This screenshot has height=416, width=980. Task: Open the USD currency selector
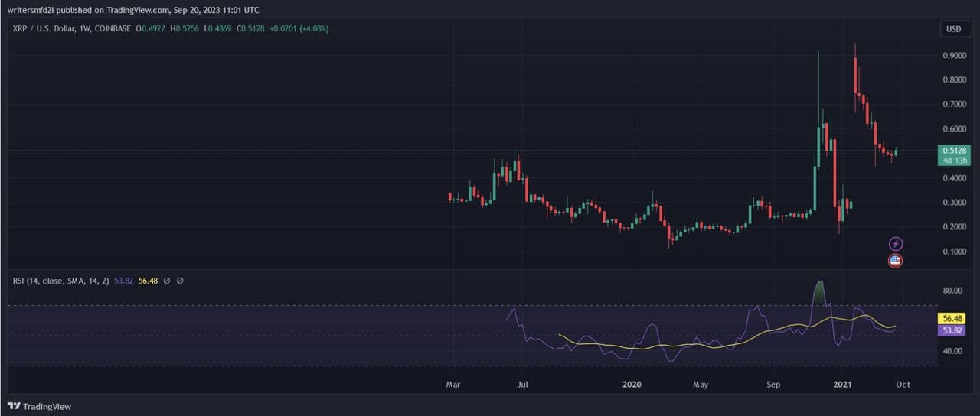953,29
